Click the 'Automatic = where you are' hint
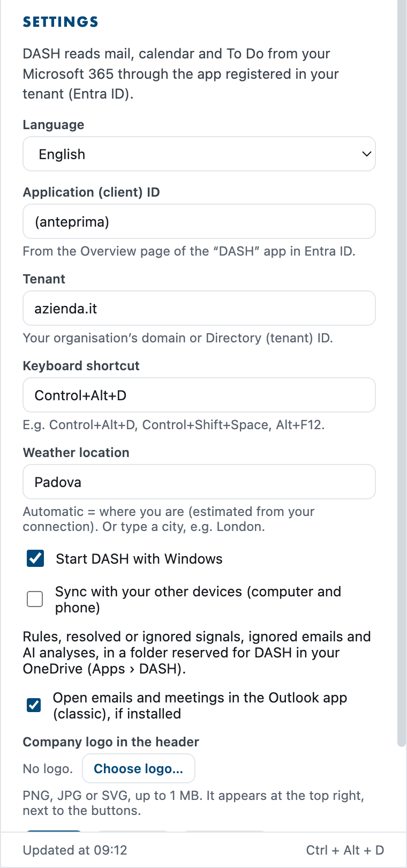Screen dimensions: 407x868 [169, 519]
